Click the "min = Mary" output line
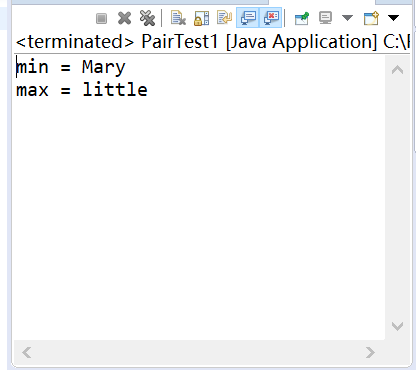Image resolution: width=416 pixels, height=370 pixels. [x=71, y=67]
